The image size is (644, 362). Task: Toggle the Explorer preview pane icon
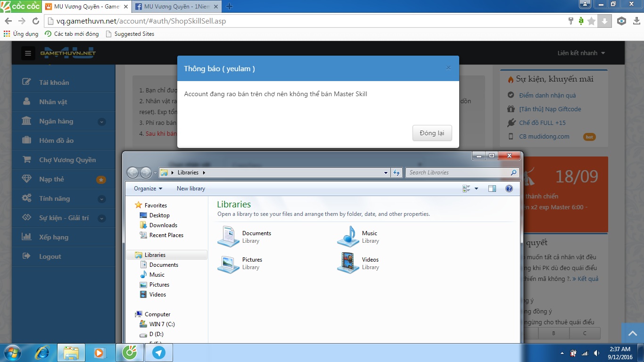click(492, 189)
